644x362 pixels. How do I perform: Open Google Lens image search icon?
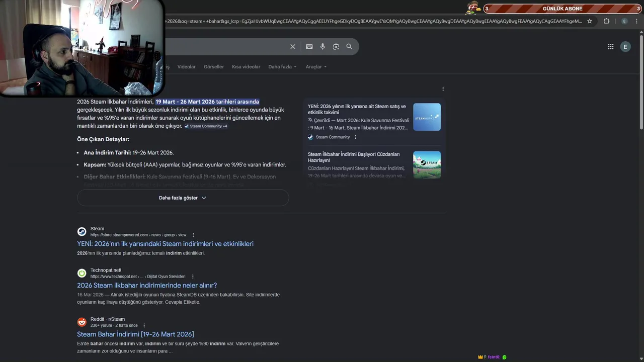pos(336,47)
